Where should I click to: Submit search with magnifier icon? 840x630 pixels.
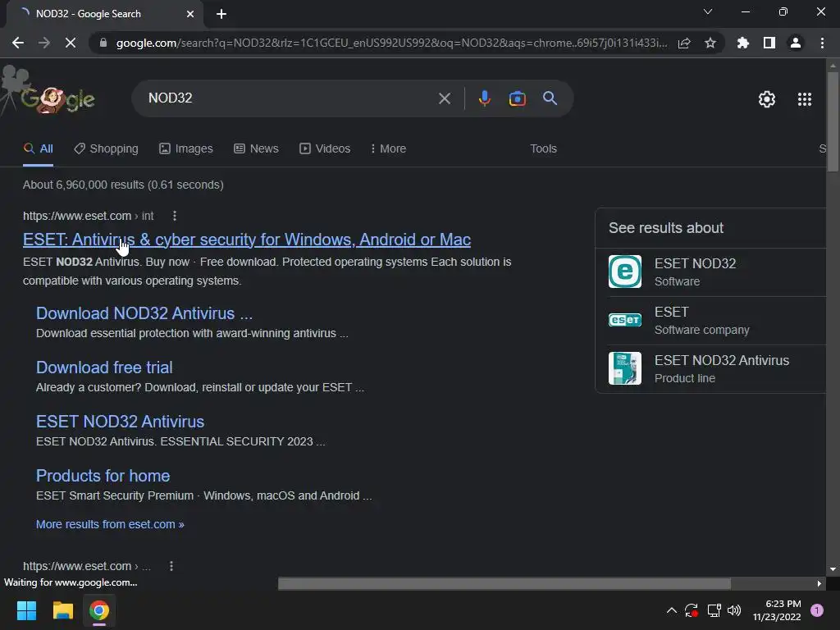(x=550, y=98)
